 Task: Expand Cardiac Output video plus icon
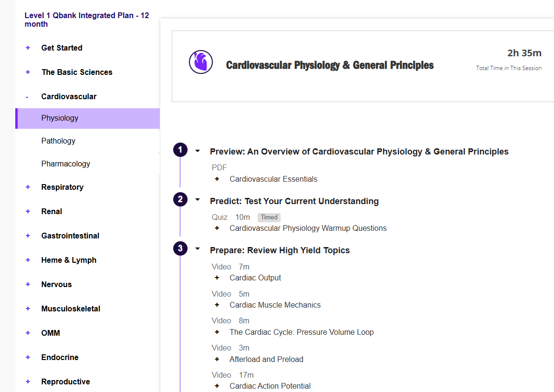(x=217, y=278)
